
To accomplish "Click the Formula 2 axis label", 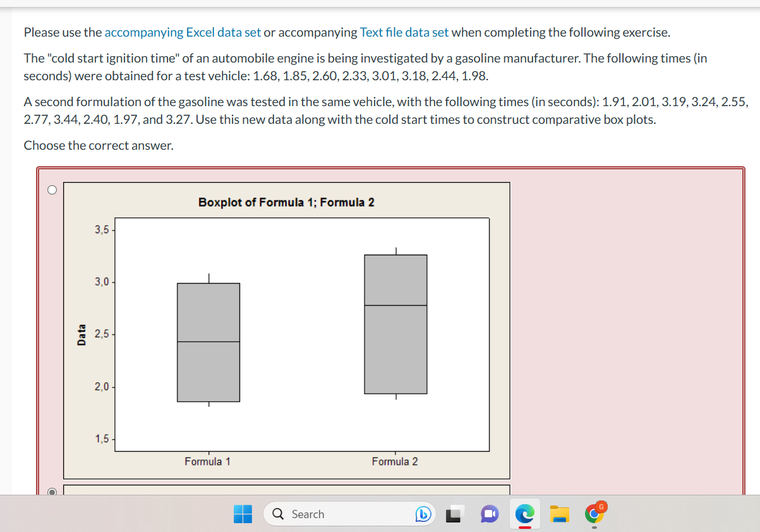I will click(395, 462).
